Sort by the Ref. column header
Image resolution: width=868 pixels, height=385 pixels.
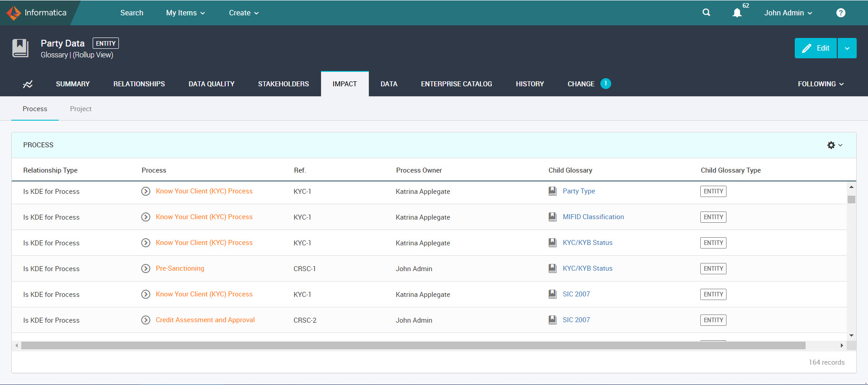click(300, 170)
